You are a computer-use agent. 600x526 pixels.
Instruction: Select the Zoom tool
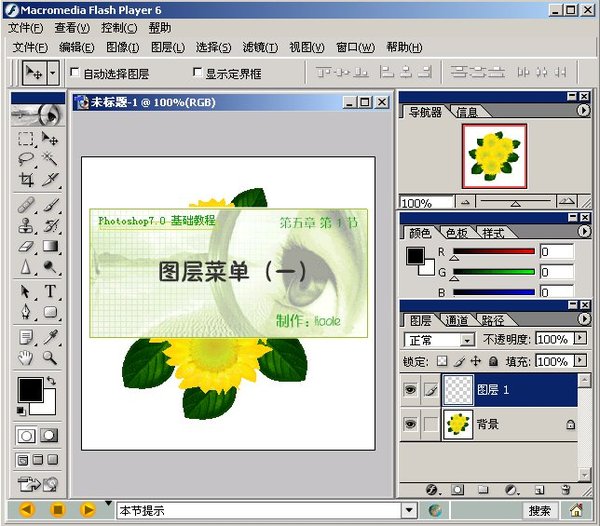point(50,358)
